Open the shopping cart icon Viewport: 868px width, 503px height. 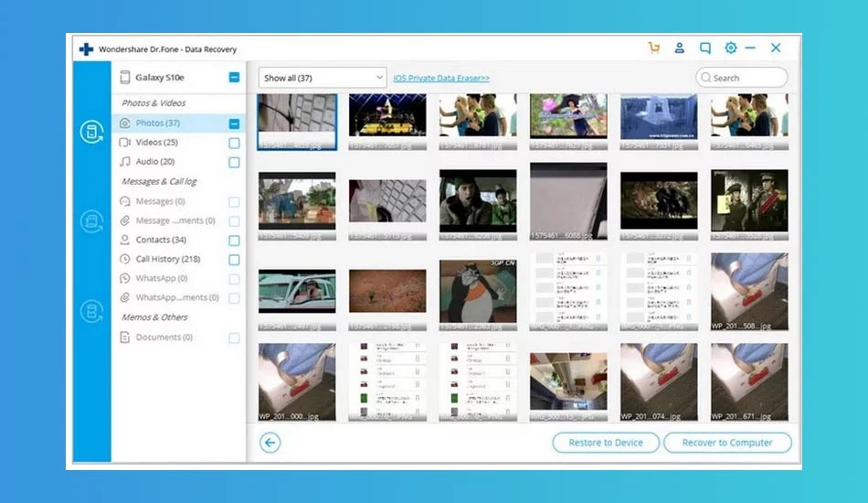654,48
